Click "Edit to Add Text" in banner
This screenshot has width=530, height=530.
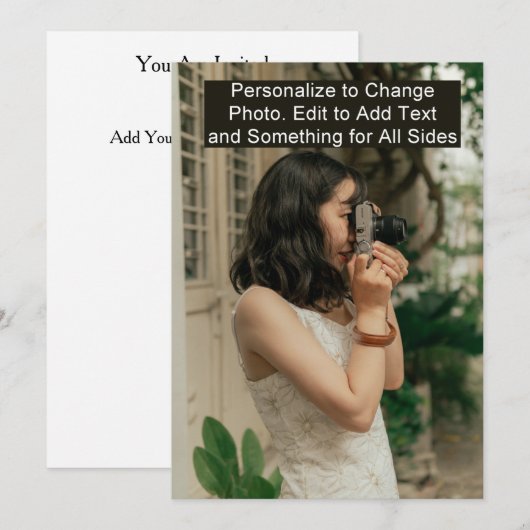[364, 114]
